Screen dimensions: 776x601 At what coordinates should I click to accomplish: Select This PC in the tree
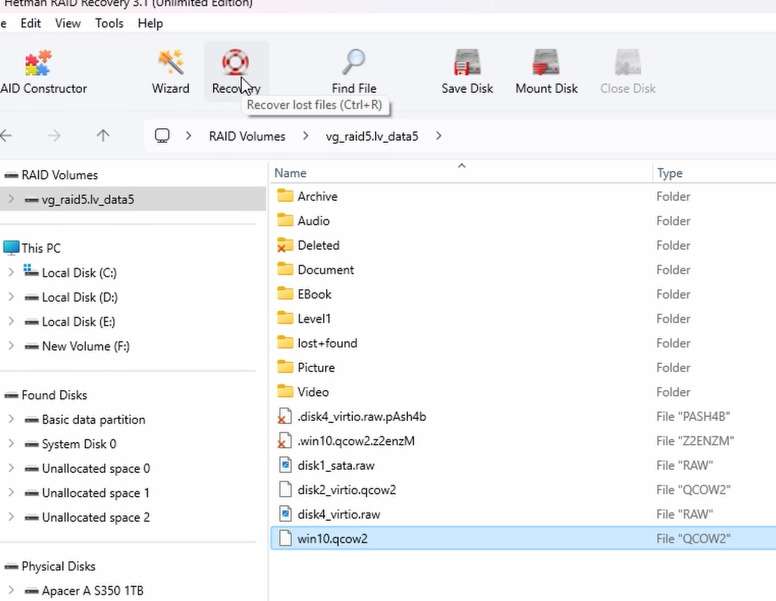coord(41,248)
